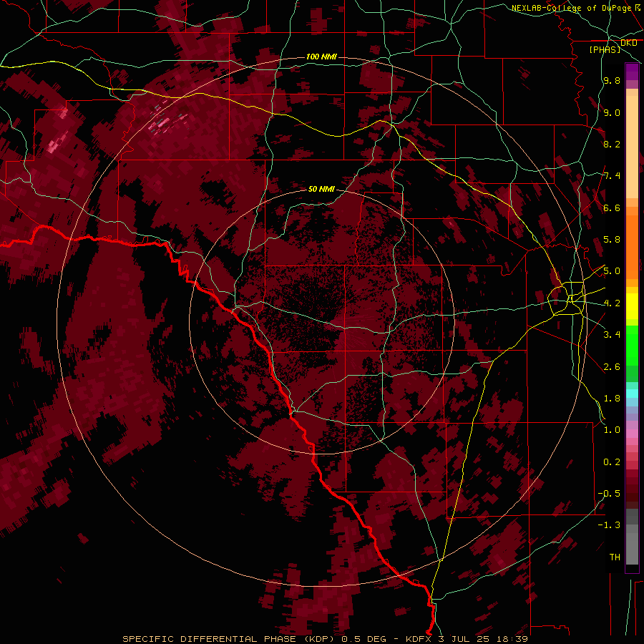The height and width of the screenshot is (644, 644).
Task: Select the peach swatch in the legend
Action: pos(632,147)
